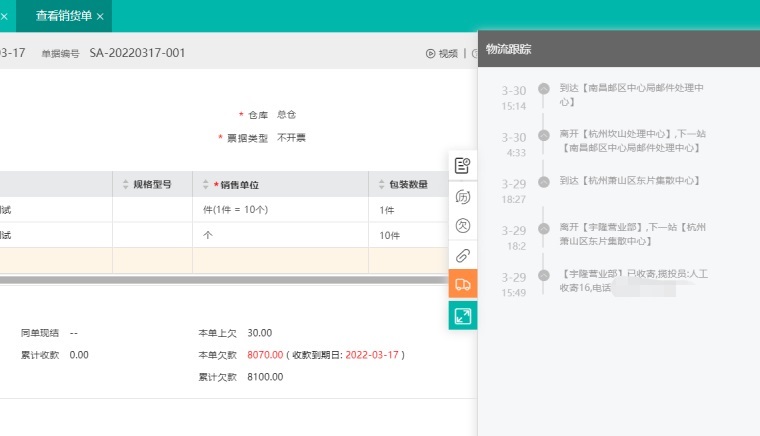The height and width of the screenshot is (436, 760).
Task: Open the document notes icon in sidebar
Action: (463, 166)
